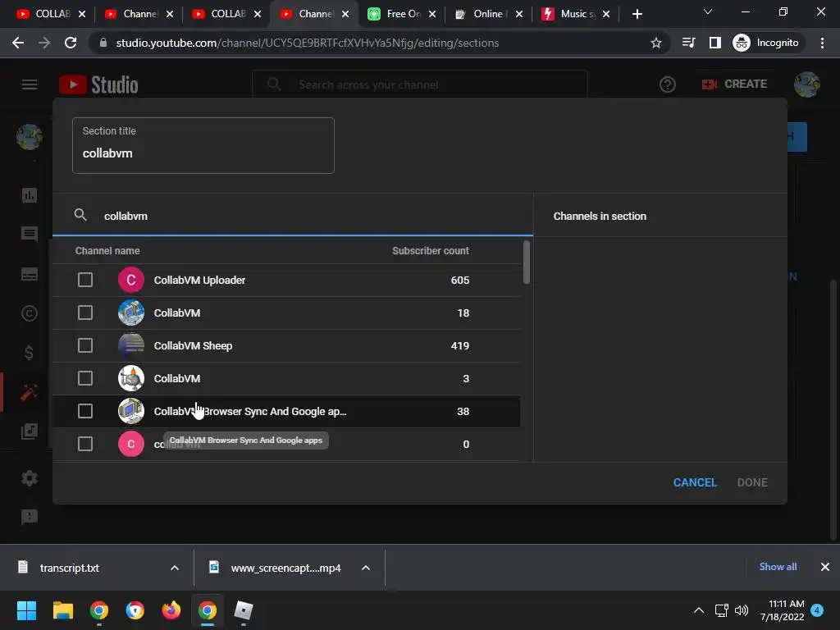
Task: Check the CollabVM Uploader checkbox
Action: point(85,281)
